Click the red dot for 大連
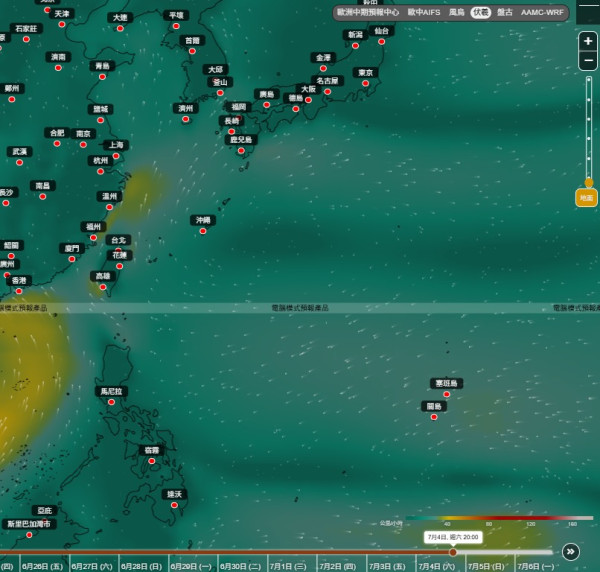Image resolution: width=600 pixels, height=572 pixels. tap(120, 28)
